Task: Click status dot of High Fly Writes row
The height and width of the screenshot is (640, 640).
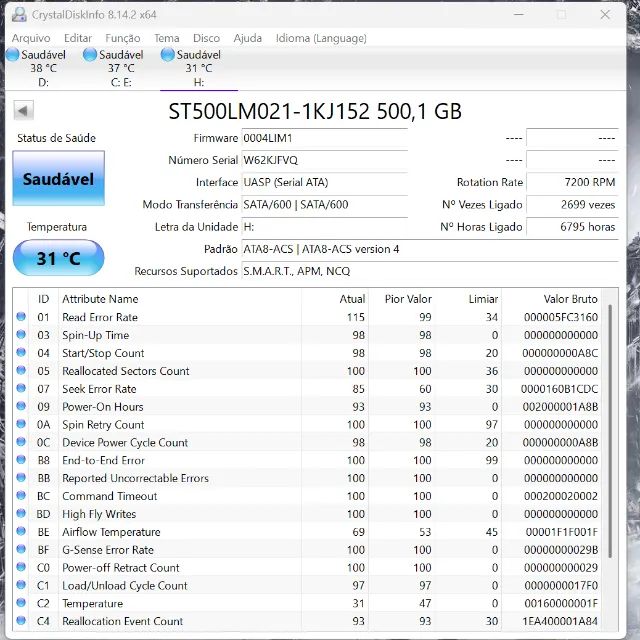Action: [x=21, y=513]
